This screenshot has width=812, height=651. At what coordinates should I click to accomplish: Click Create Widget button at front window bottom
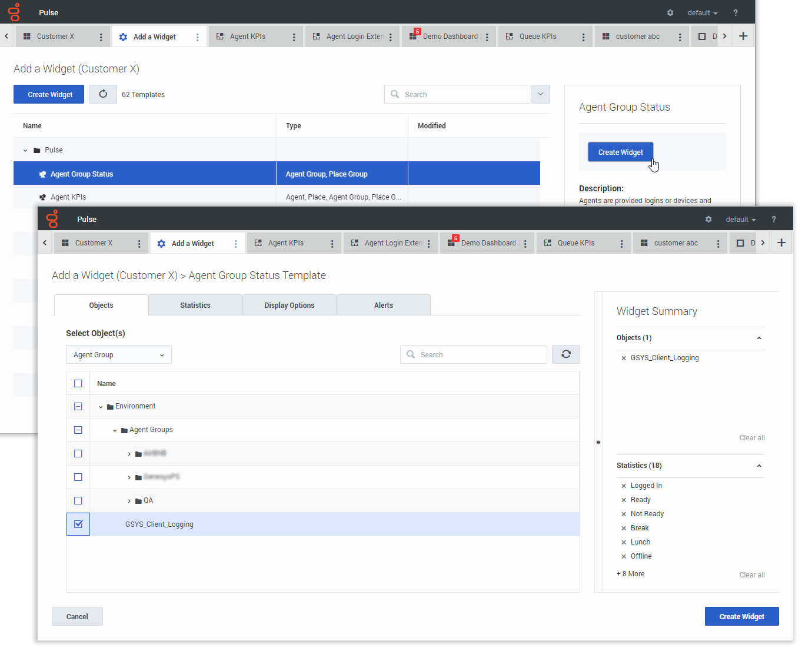[x=742, y=616]
